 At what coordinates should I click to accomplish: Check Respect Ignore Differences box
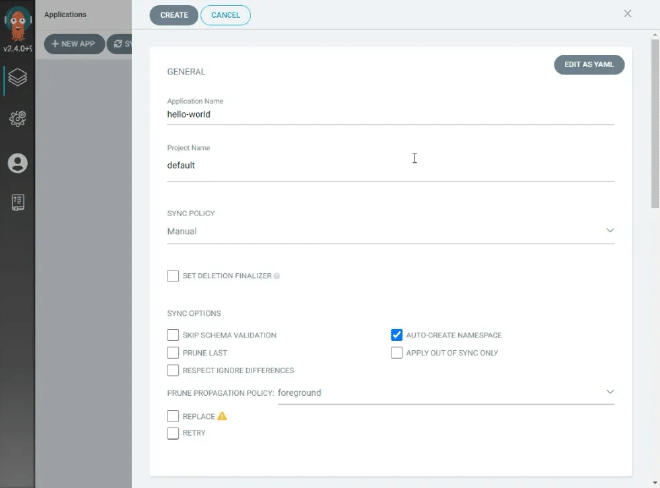(173, 370)
